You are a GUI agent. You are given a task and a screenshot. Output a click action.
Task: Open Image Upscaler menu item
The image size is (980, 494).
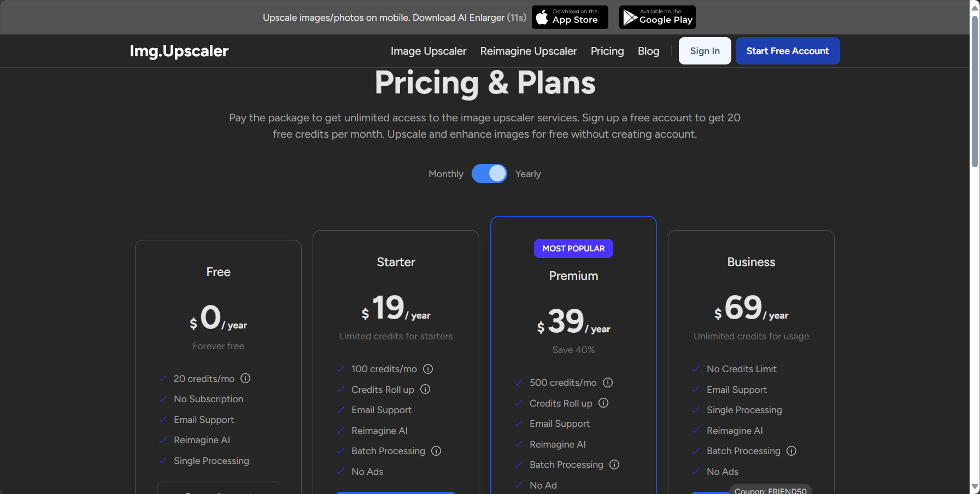point(429,51)
